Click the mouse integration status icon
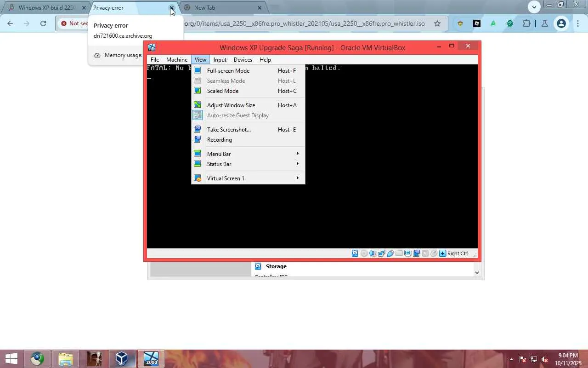Image resolution: width=588 pixels, height=368 pixels. (x=434, y=253)
